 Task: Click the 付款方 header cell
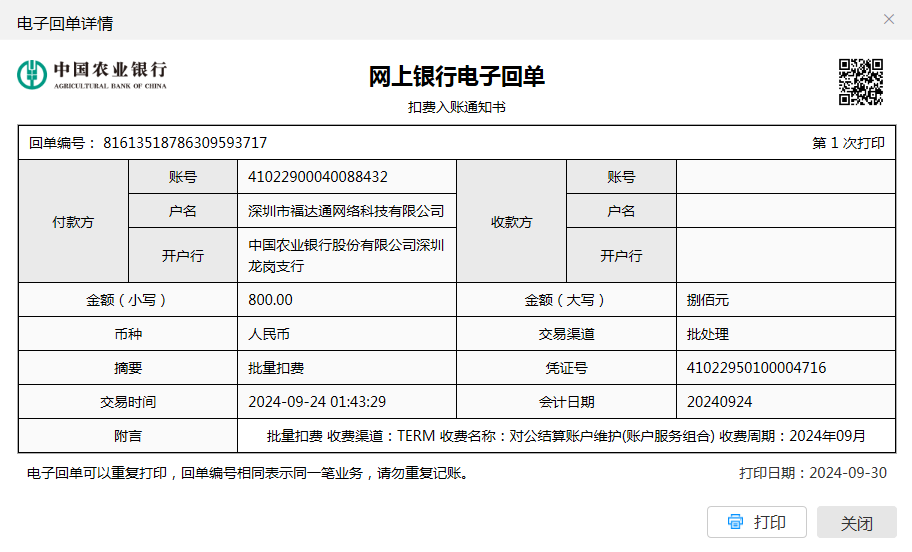(x=73, y=222)
